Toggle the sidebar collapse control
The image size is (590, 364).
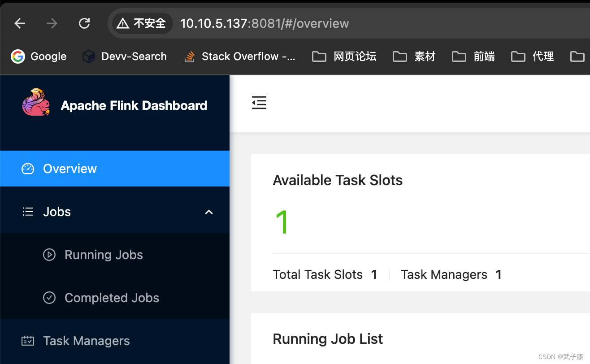click(x=259, y=103)
